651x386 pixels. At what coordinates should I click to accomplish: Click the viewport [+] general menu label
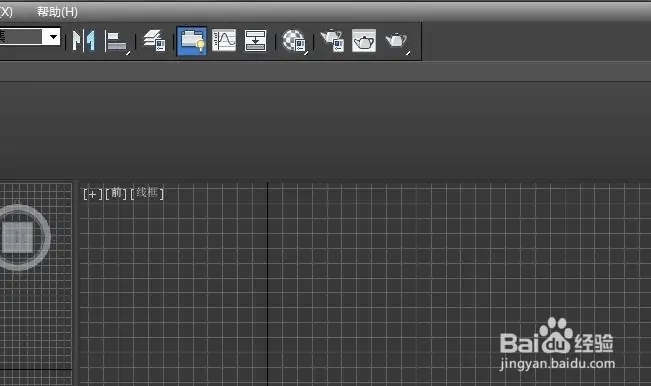tap(93, 194)
